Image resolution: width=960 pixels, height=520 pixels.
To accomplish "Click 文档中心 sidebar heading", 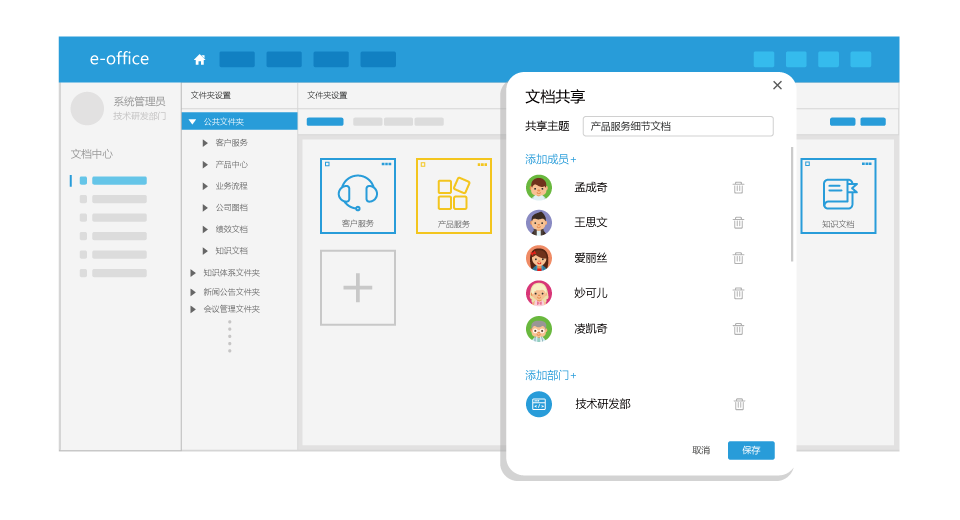I will 92,154.
